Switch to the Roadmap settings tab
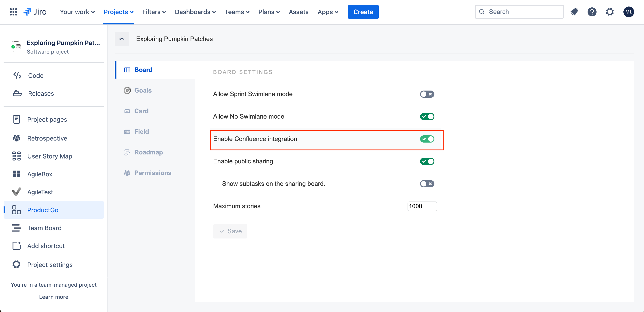The image size is (644, 312). 148,152
